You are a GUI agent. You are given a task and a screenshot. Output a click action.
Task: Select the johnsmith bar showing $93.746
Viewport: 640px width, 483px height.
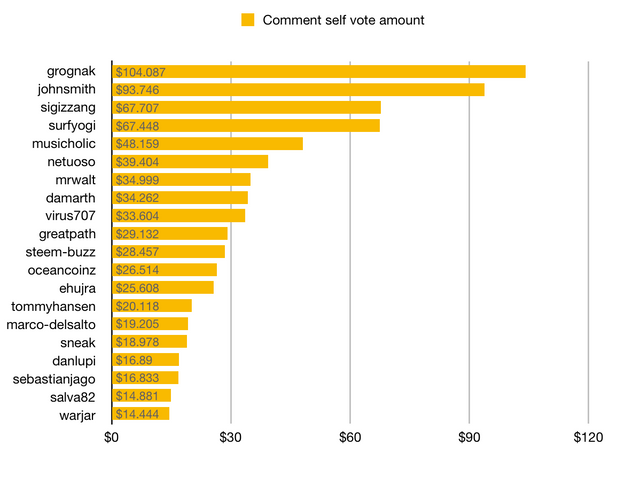click(298, 90)
